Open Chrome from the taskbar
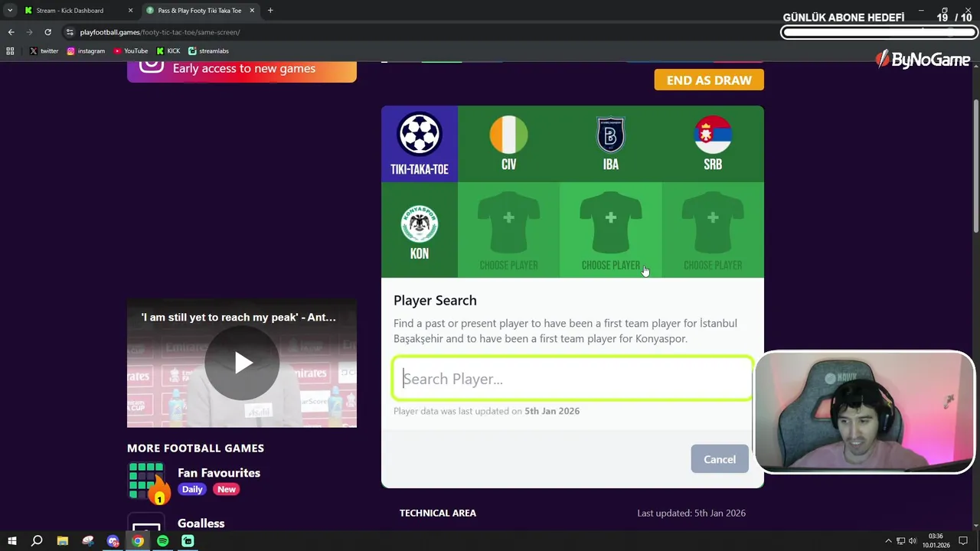The width and height of the screenshot is (980, 551). (138, 541)
